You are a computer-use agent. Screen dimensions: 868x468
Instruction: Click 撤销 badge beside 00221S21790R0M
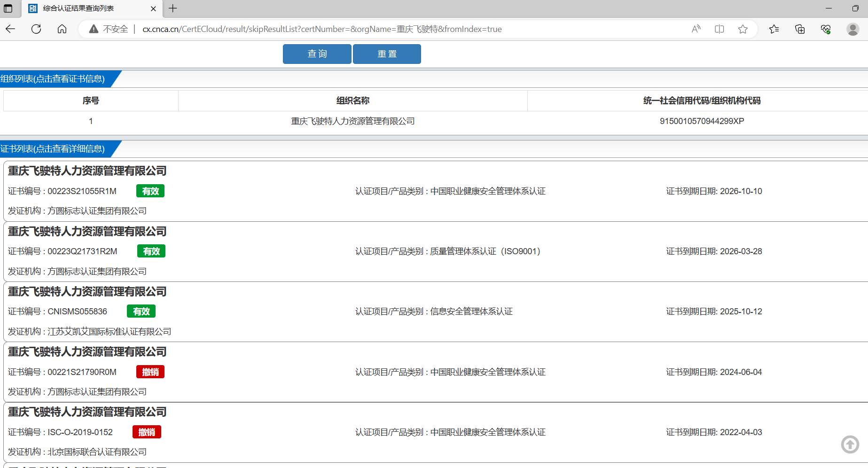[150, 372]
